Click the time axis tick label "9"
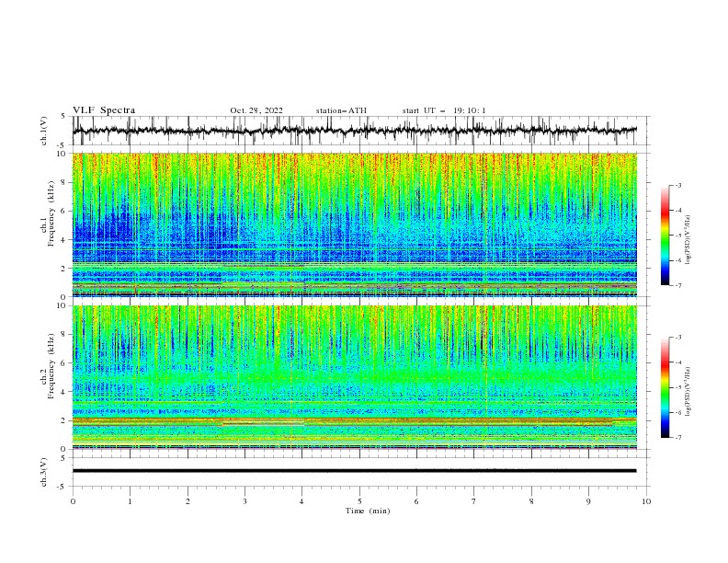 [588, 501]
